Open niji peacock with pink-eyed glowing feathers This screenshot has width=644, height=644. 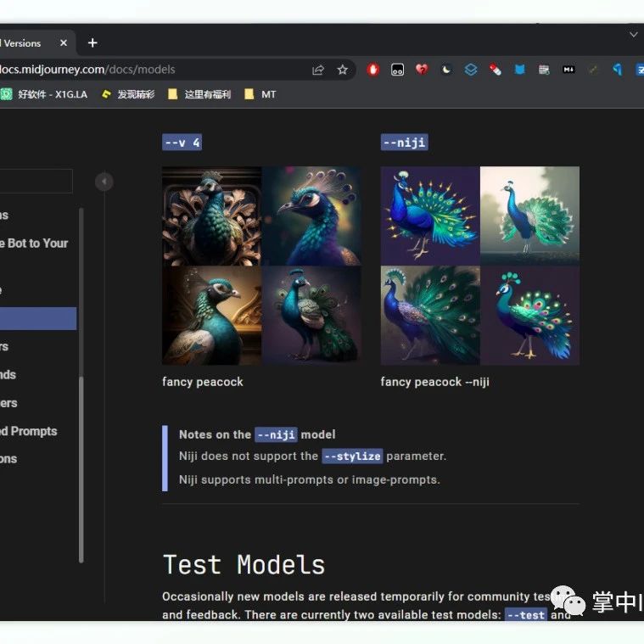(529, 316)
